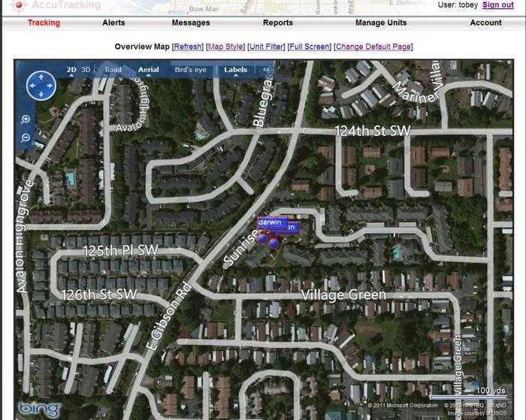Switch the map to 3D mode

click(86, 70)
